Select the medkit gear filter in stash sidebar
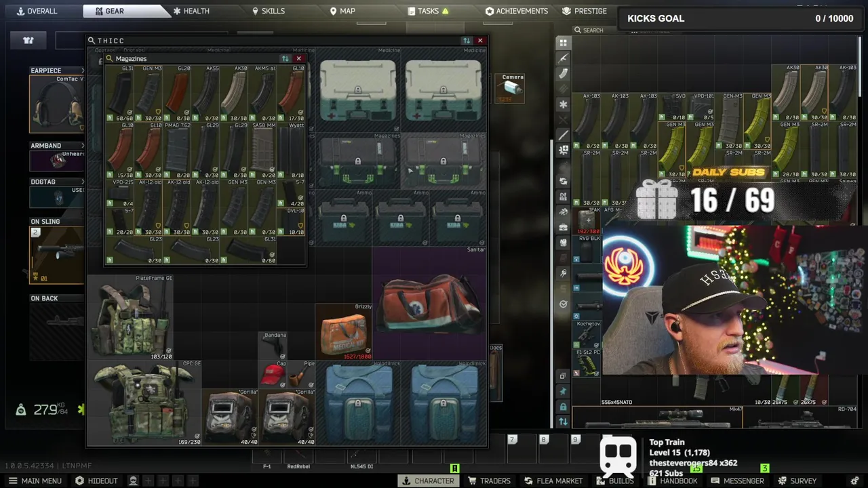The width and height of the screenshot is (868, 488). tap(563, 227)
